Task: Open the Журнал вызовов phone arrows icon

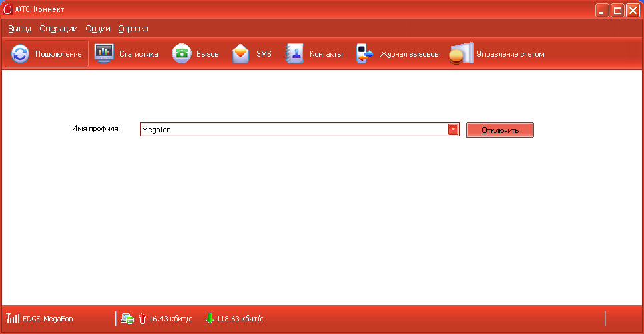Action: [x=365, y=54]
